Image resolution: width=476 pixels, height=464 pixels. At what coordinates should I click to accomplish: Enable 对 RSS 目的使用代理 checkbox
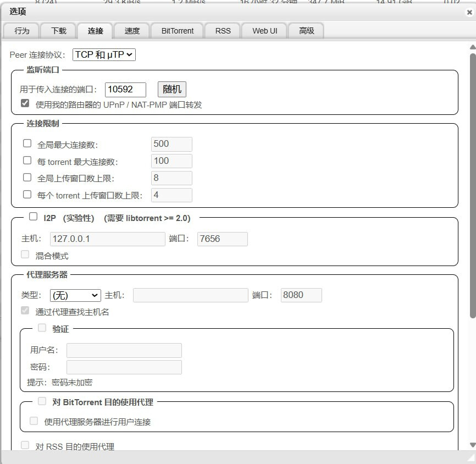pos(25,445)
